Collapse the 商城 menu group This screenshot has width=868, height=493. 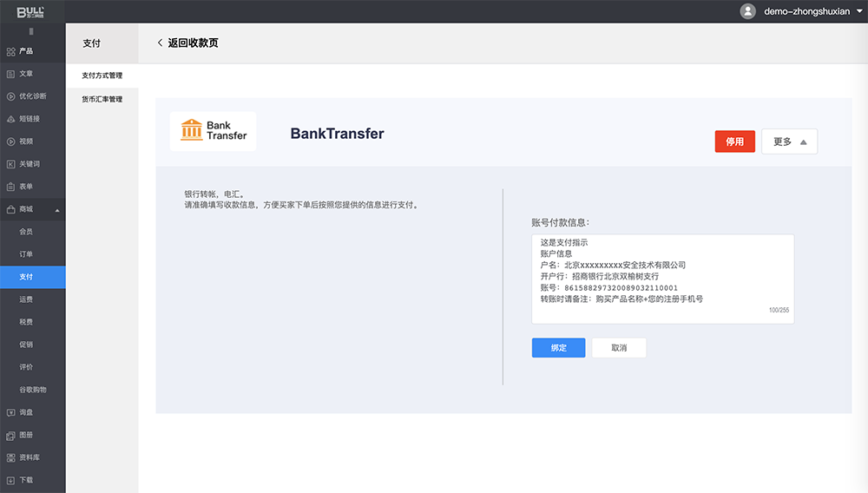click(x=57, y=210)
